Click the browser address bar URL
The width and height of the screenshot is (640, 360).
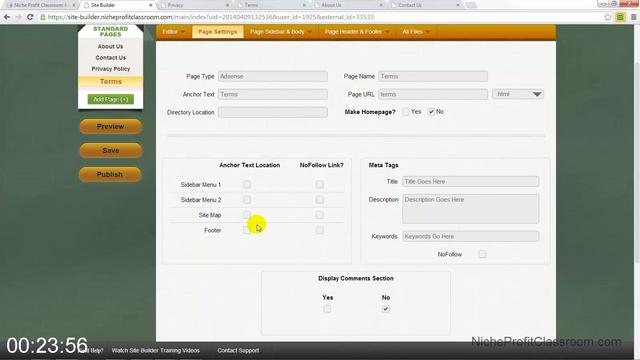coord(211,17)
